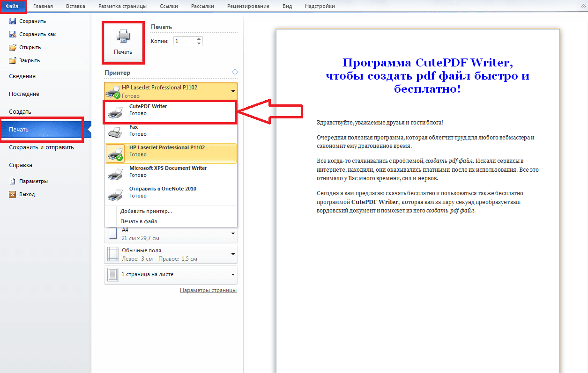The image size is (588, 373).
Task: Open the Разметка страницы tab
Action: 122,6
